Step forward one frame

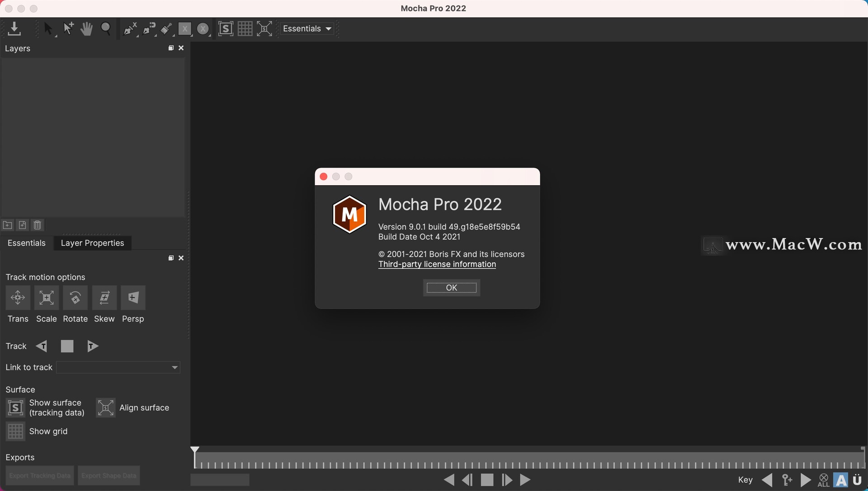click(507, 480)
